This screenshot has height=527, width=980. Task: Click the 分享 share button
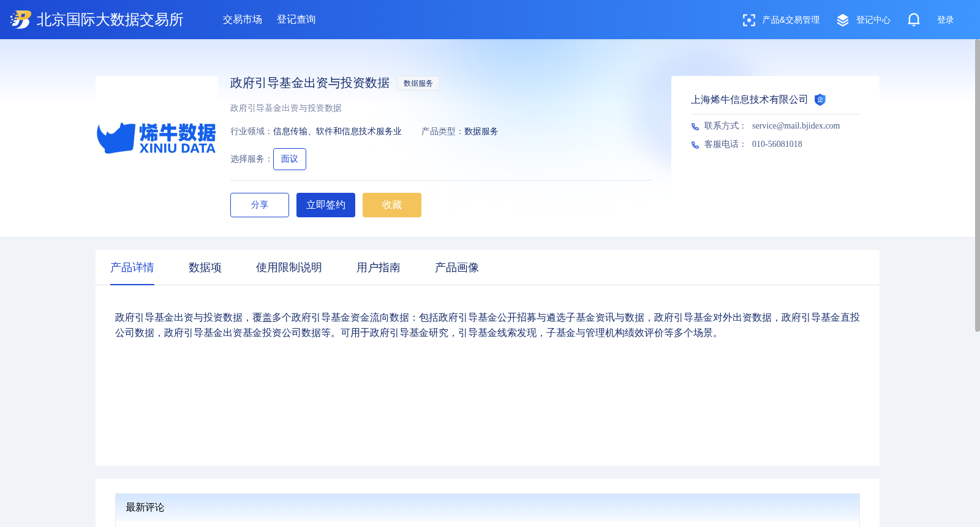(x=260, y=205)
